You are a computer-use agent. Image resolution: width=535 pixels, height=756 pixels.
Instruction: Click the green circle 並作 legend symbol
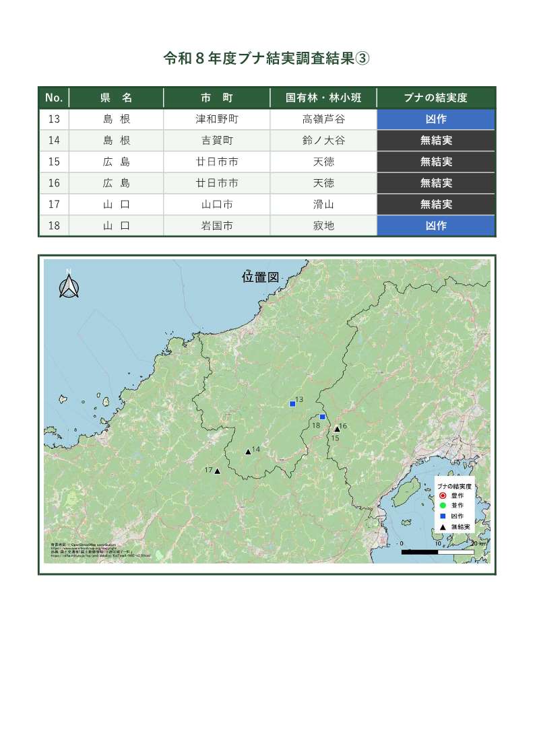[x=443, y=506]
